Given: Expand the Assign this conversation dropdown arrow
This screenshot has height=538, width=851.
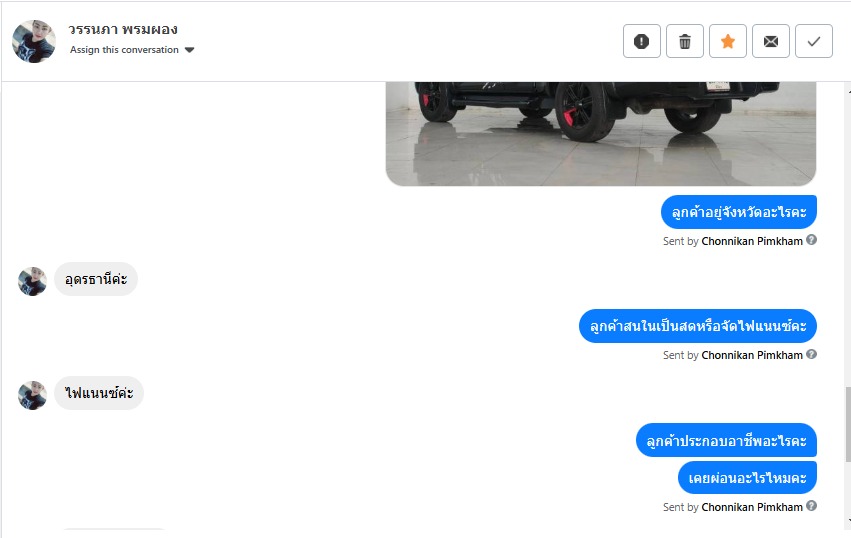Looking at the screenshot, I should coord(189,50).
